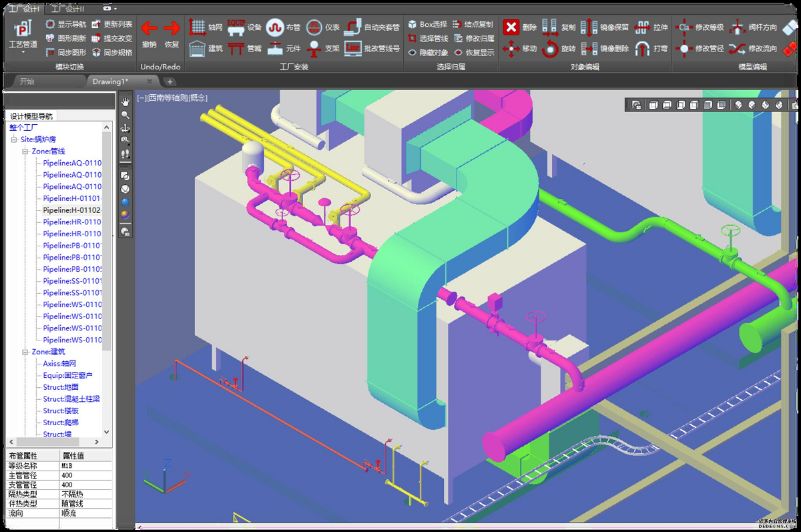Click the 等级名称 value M1B
The width and height of the screenshot is (801, 532).
[x=86, y=467]
